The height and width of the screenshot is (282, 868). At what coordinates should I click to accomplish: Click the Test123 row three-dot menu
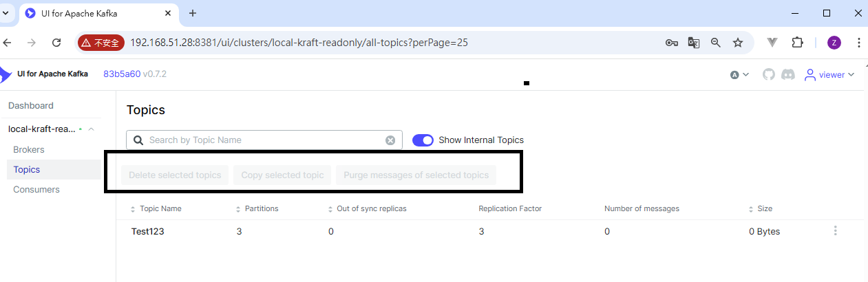tap(835, 231)
